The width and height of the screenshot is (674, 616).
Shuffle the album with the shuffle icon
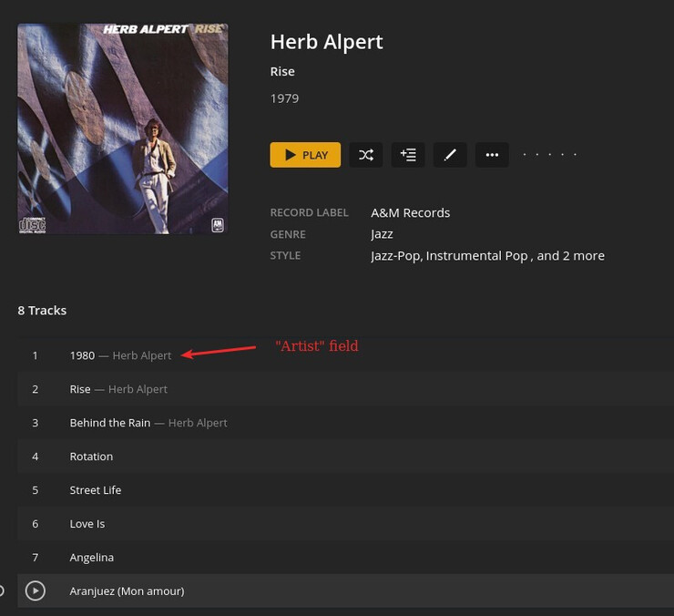366,155
